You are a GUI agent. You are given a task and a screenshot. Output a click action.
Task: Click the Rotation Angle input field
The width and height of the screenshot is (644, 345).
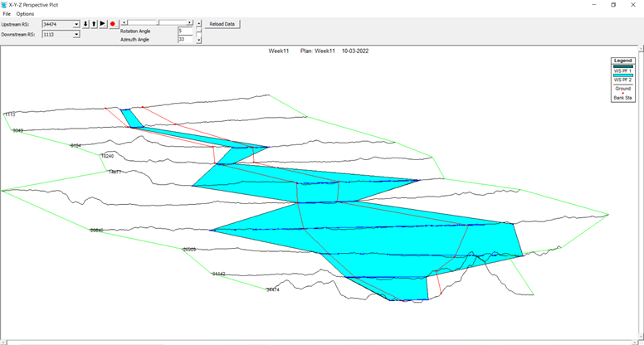(x=184, y=31)
